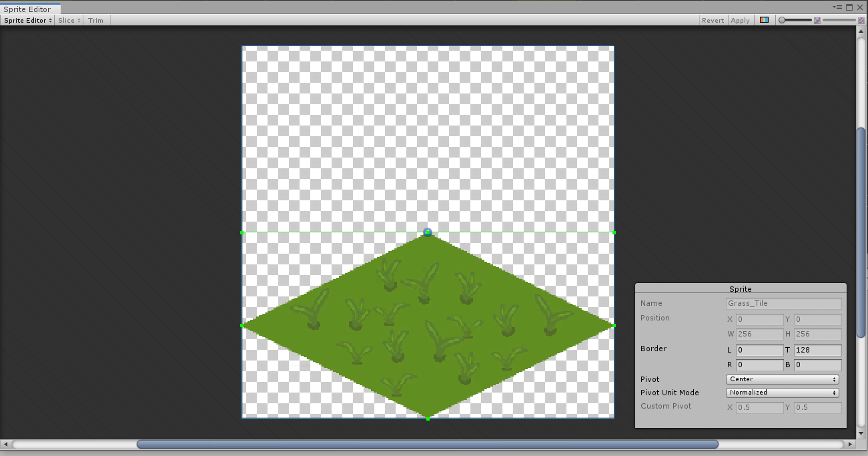Switch to the Sprite Editor tab
Screen dimensions: 868x456
(27, 9)
